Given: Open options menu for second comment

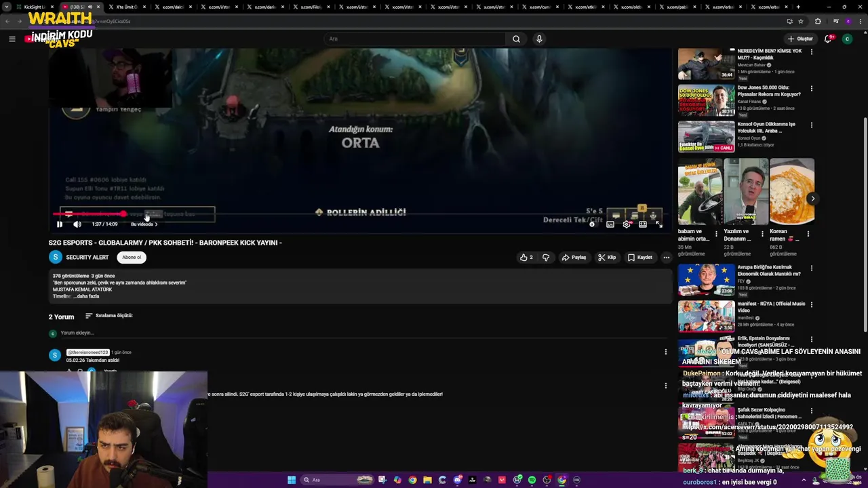Looking at the screenshot, I should tap(666, 386).
